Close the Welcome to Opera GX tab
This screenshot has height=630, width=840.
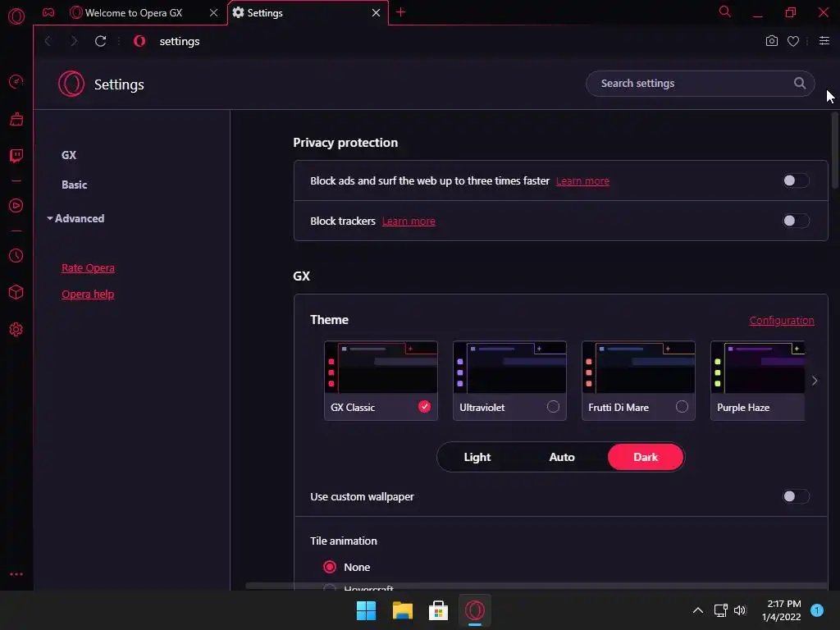(x=214, y=12)
